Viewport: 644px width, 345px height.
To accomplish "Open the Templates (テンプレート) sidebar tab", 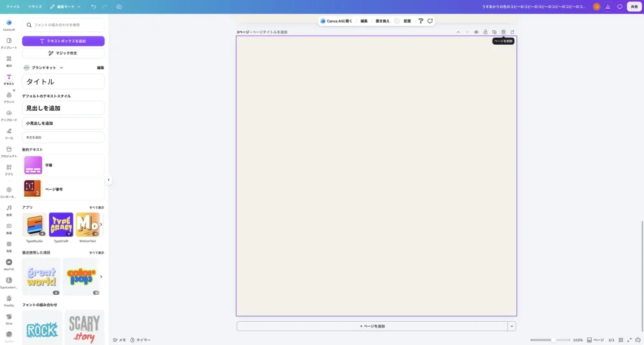I will [x=9, y=43].
